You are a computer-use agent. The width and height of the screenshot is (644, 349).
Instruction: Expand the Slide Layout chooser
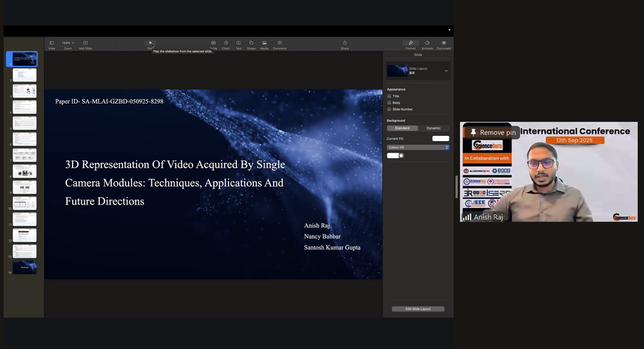pyautogui.click(x=446, y=71)
